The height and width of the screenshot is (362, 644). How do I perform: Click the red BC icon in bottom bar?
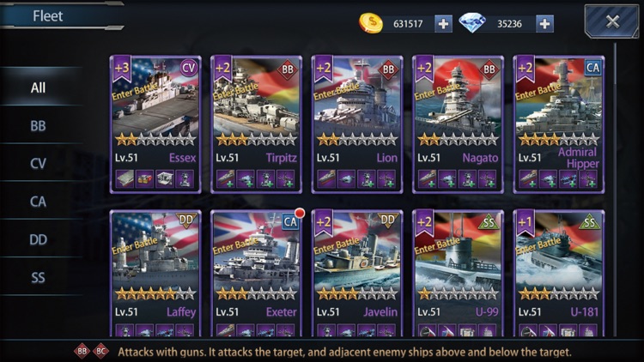100,352
